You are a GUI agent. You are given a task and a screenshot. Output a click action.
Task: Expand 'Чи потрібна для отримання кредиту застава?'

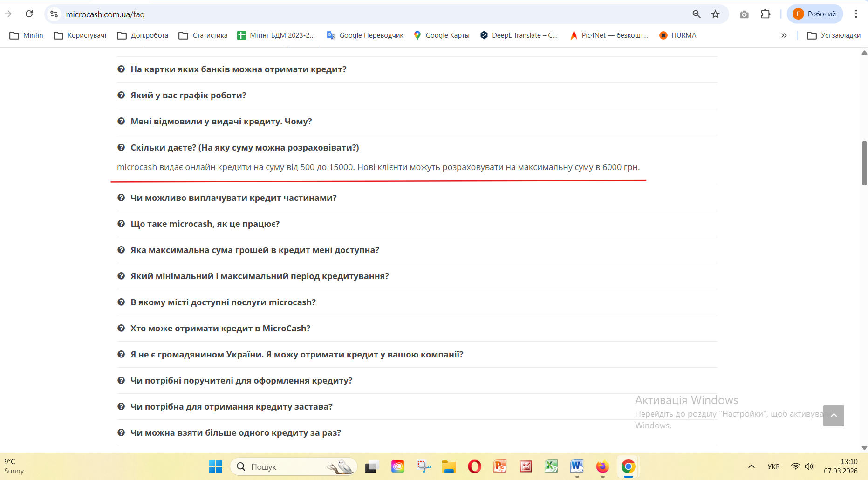click(417, 407)
